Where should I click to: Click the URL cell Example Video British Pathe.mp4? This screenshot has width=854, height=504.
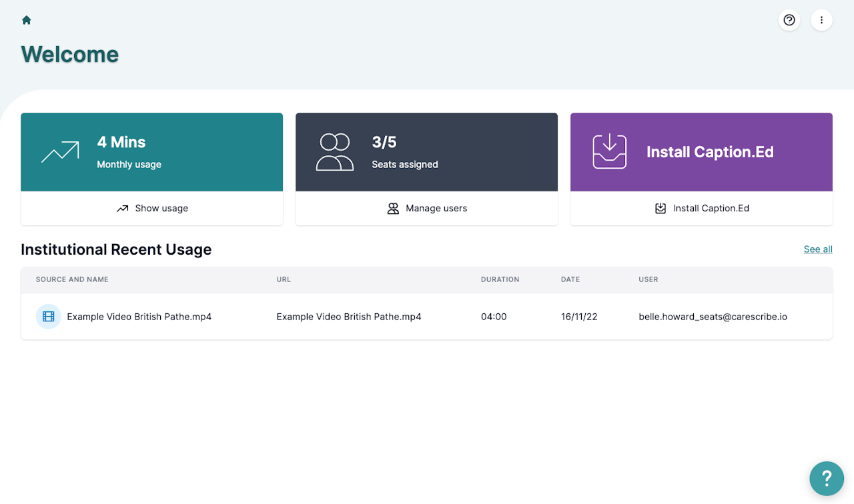(349, 317)
